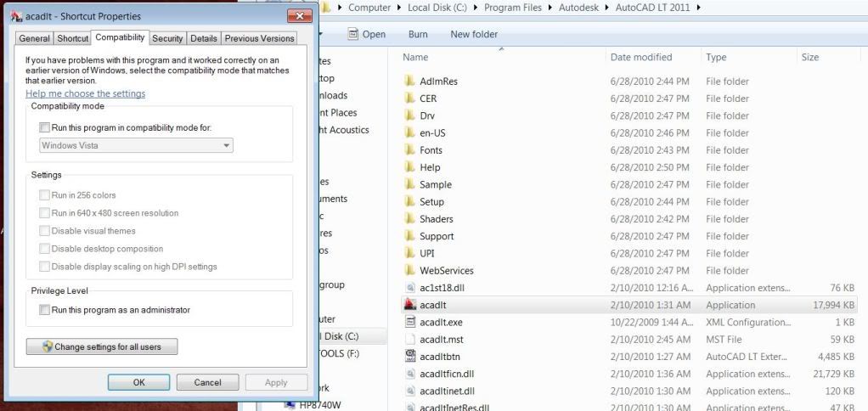The image size is (868, 411).
Task: Select Local Disk (C:) in navigation pane
Action: tap(352, 336)
